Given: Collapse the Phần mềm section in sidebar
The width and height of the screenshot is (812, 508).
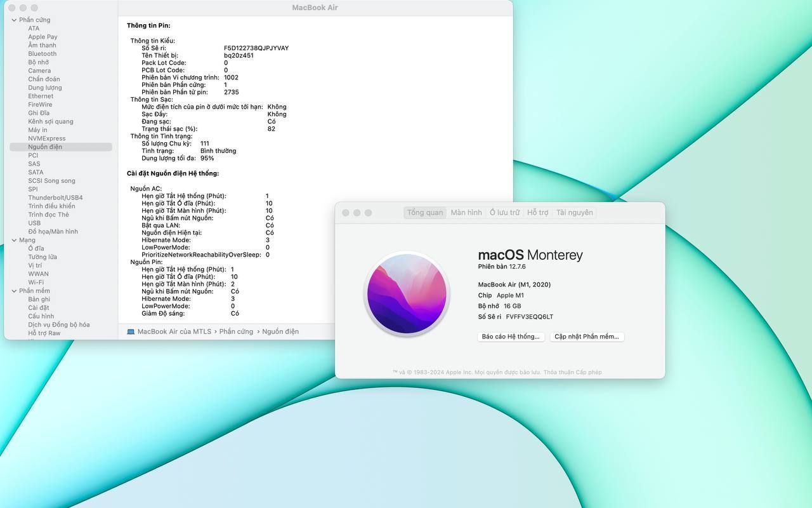Looking at the screenshot, I should pyautogui.click(x=14, y=291).
